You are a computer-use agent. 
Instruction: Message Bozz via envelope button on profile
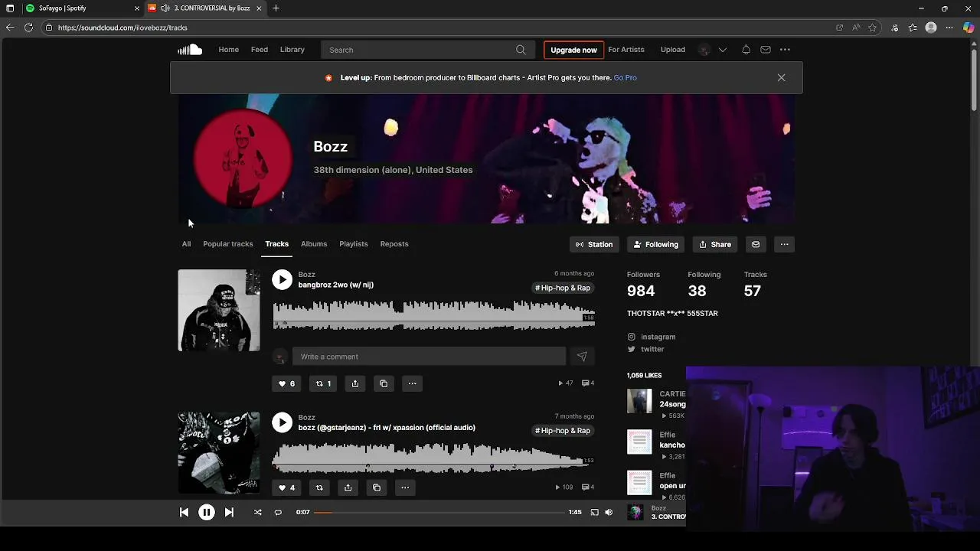756,244
